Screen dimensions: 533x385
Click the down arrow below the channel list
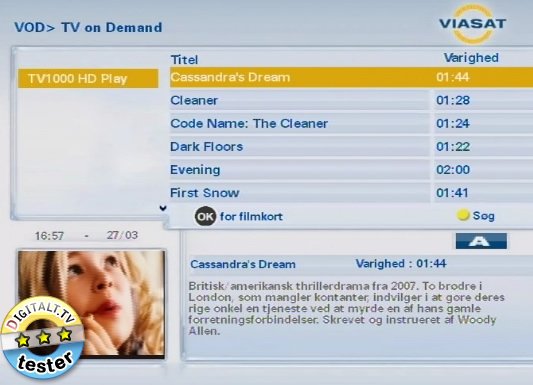click(x=163, y=208)
